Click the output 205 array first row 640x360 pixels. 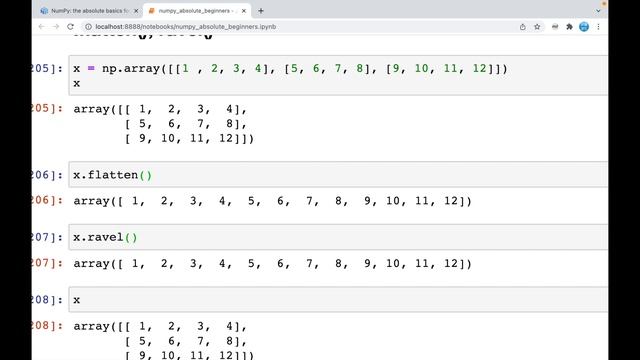(160, 109)
